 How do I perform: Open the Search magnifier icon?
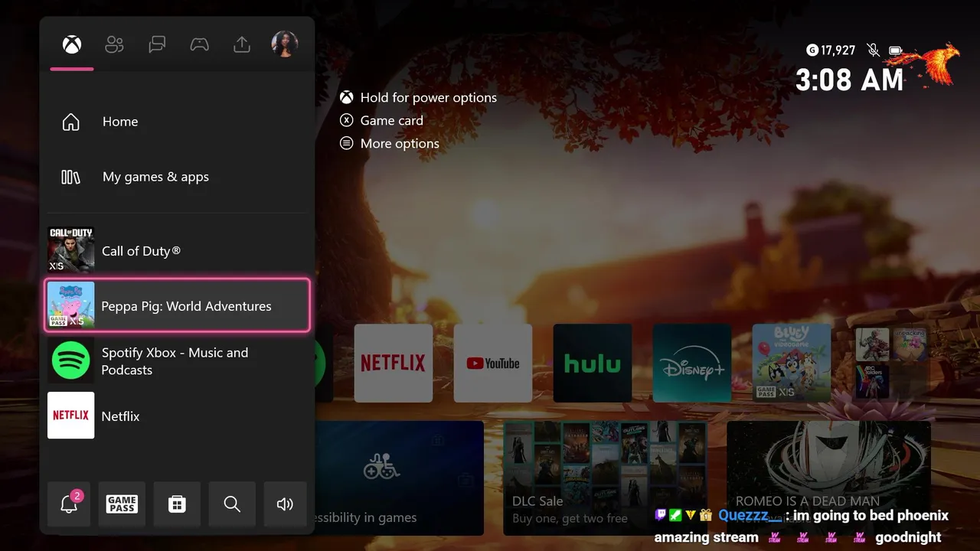pos(232,504)
